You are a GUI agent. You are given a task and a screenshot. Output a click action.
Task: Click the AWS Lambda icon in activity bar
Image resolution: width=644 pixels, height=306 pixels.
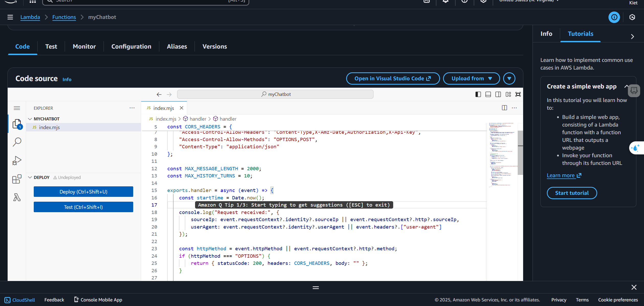click(x=17, y=197)
